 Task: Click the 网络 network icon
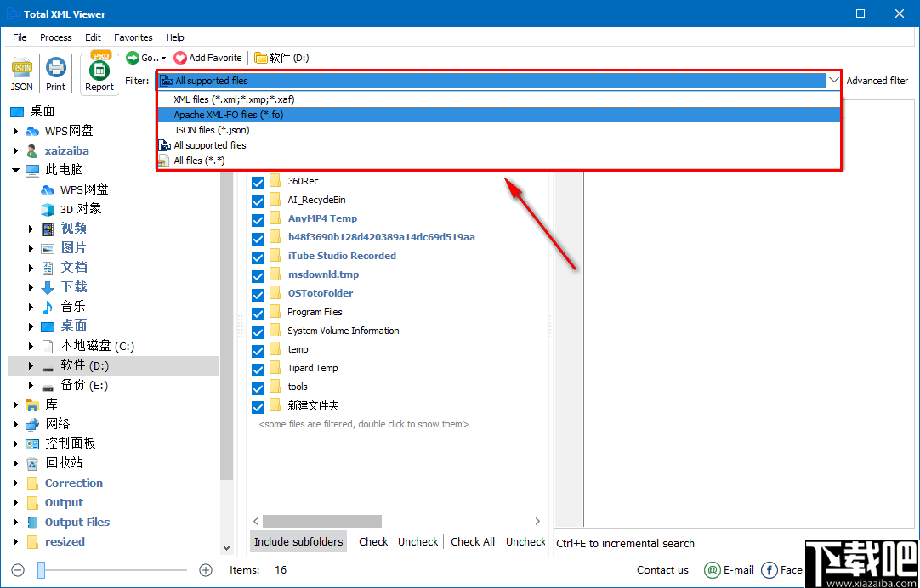click(x=32, y=424)
